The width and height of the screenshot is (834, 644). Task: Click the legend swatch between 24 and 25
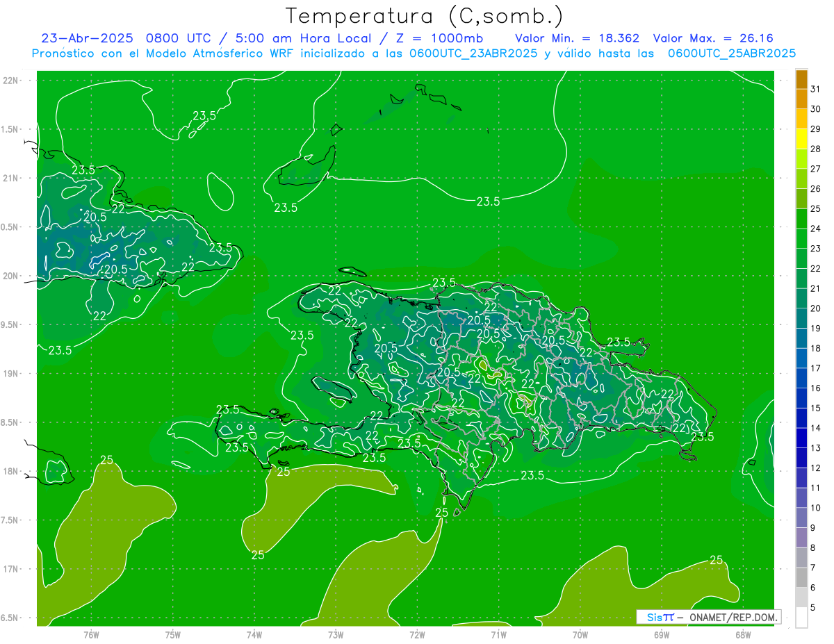(x=801, y=219)
